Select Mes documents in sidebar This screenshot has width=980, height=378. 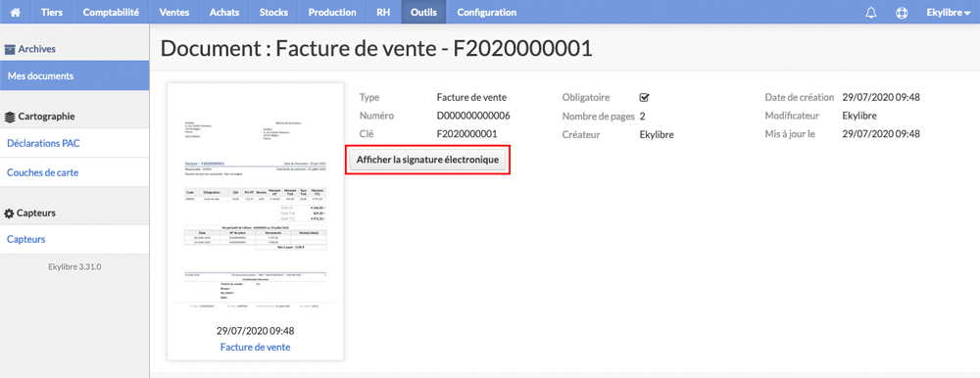74,76
